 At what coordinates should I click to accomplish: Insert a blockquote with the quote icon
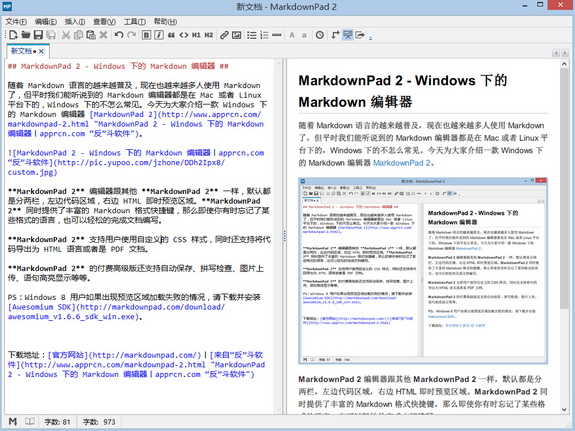pos(171,35)
